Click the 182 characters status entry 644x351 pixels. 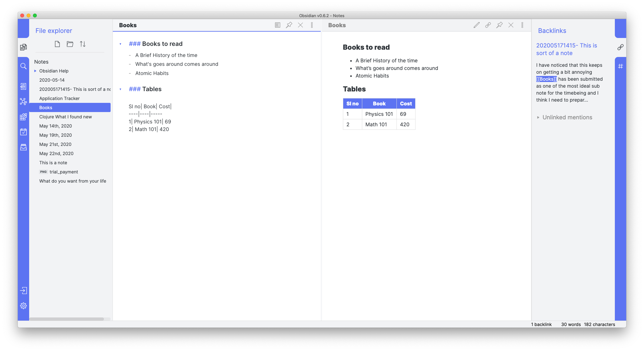pyautogui.click(x=600, y=324)
